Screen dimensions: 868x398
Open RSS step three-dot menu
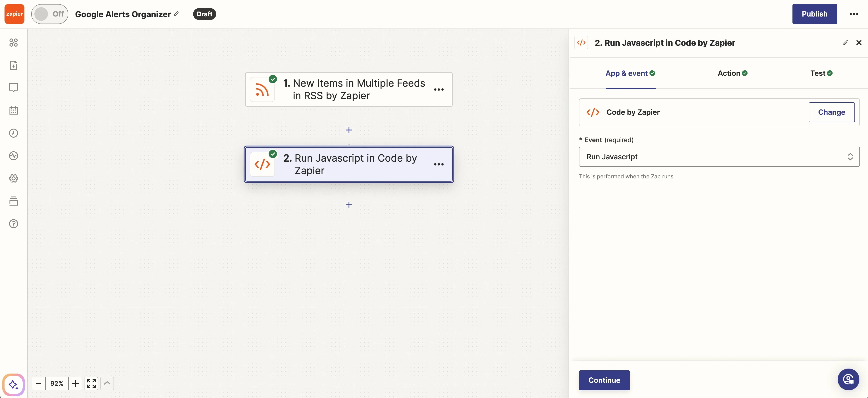pyautogui.click(x=438, y=89)
